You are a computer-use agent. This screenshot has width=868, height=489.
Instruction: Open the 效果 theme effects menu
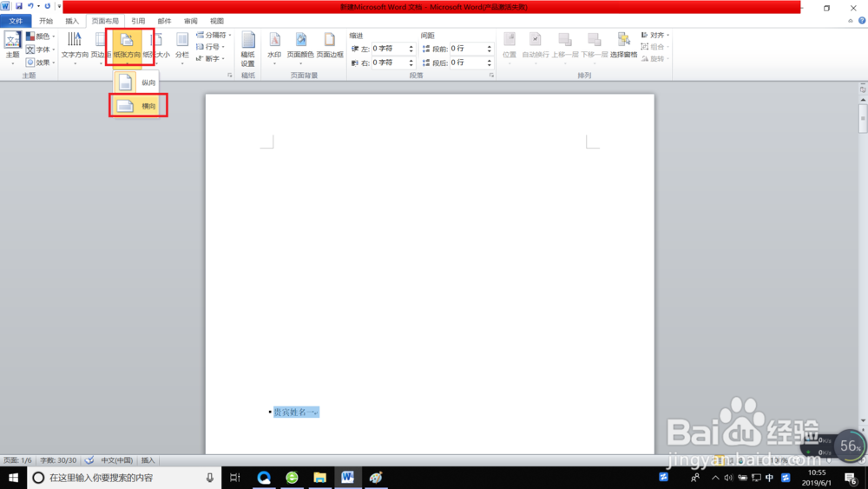coord(41,63)
